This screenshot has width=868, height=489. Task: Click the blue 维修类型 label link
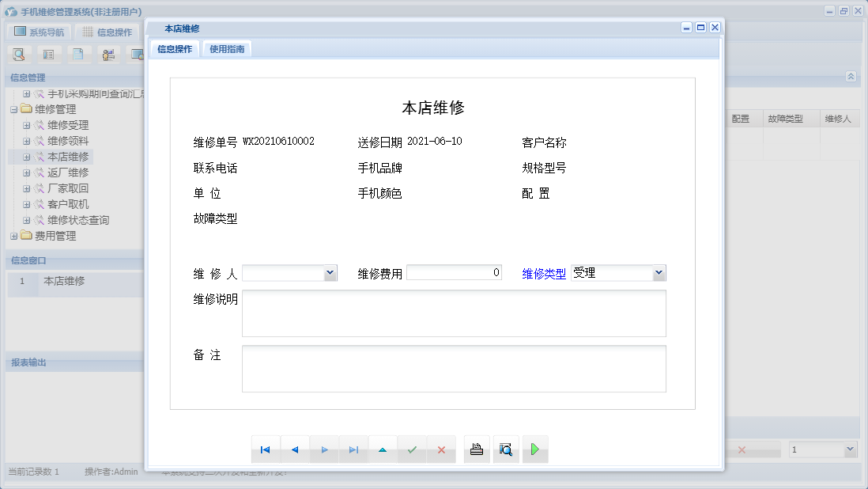[544, 274]
